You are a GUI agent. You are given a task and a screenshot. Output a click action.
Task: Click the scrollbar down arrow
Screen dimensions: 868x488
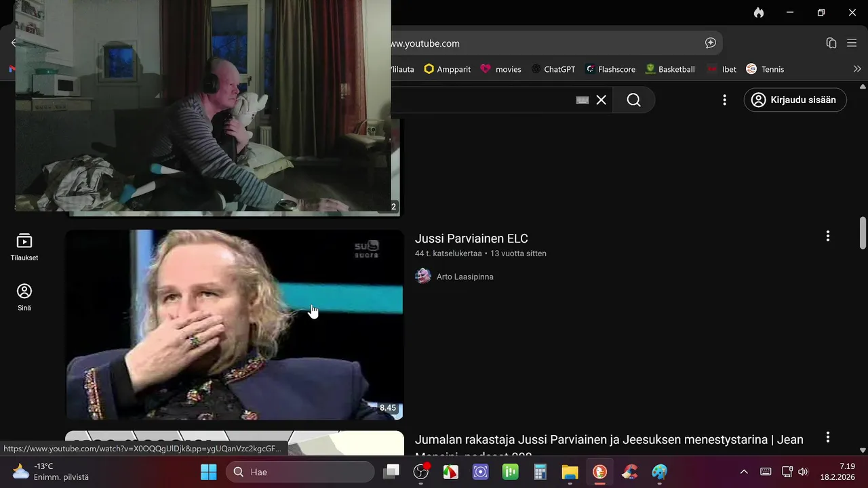click(863, 450)
